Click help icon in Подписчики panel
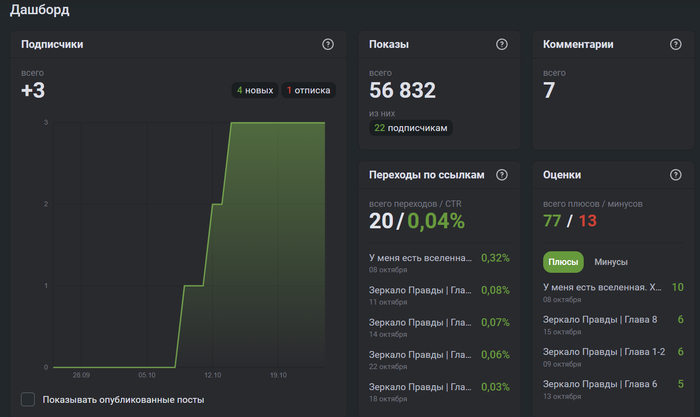700x417 pixels. [328, 45]
